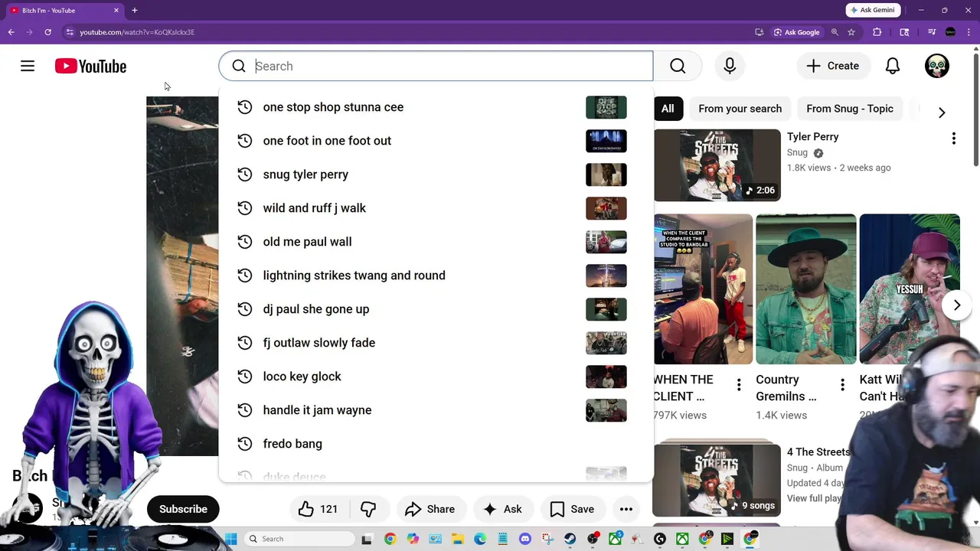
Task: Open options for Country Gremilns short
Action: 842,385
